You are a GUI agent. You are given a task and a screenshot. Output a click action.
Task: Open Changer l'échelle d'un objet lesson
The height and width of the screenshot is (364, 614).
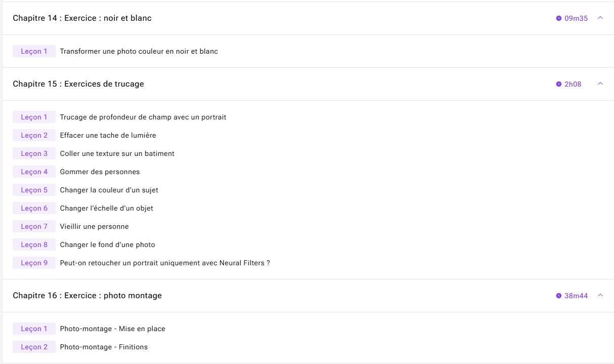tap(106, 208)
